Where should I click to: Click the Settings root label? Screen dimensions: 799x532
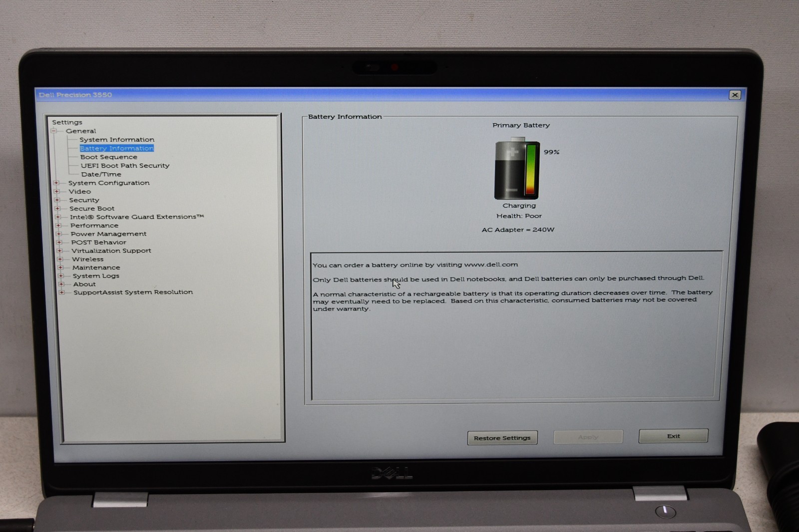tap(67, 122)
